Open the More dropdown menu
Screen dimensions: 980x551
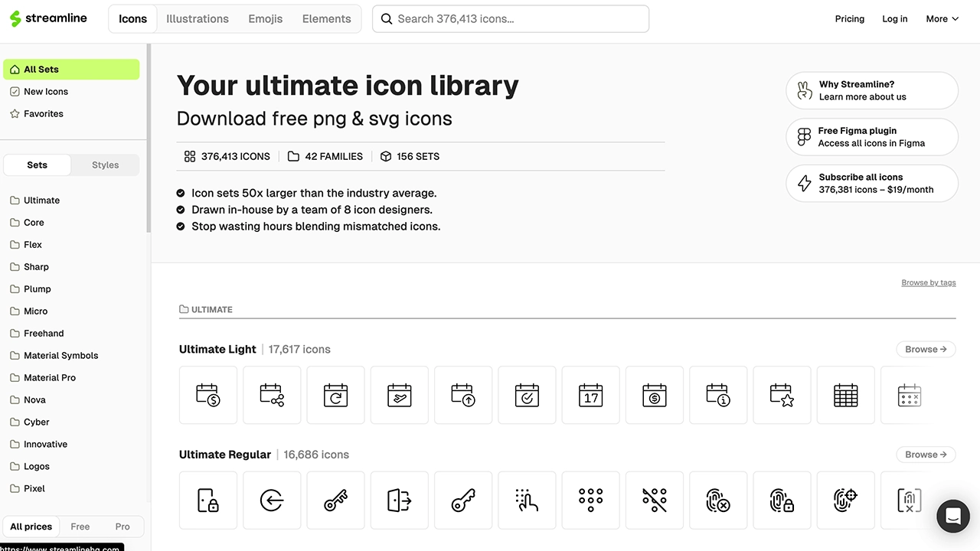tap(942, 19)
